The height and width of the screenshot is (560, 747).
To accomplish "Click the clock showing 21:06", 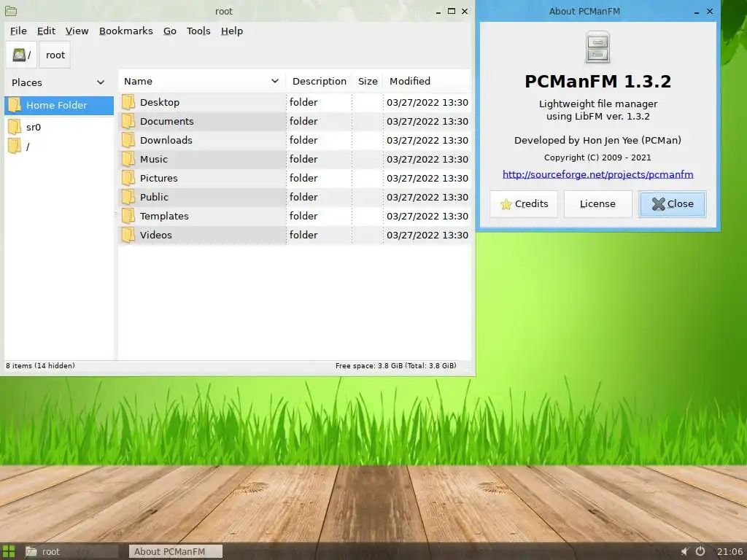I will (x=729, y=551).
